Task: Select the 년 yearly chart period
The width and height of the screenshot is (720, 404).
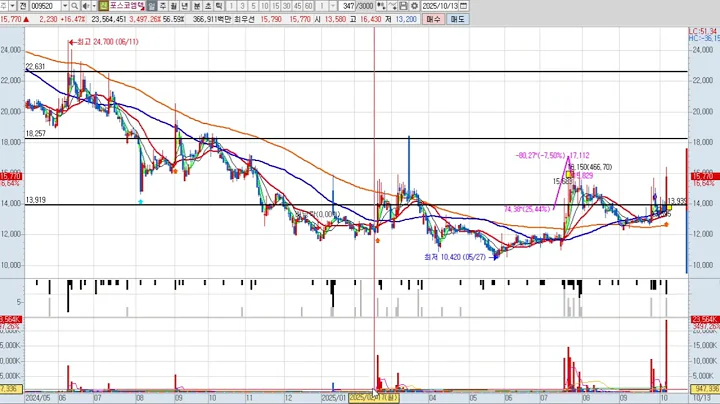Action: pos(185,6)
